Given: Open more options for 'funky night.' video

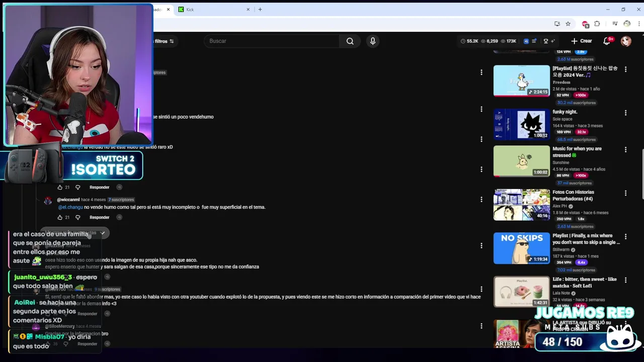Looking at the screenshot, I should point(626,113).
